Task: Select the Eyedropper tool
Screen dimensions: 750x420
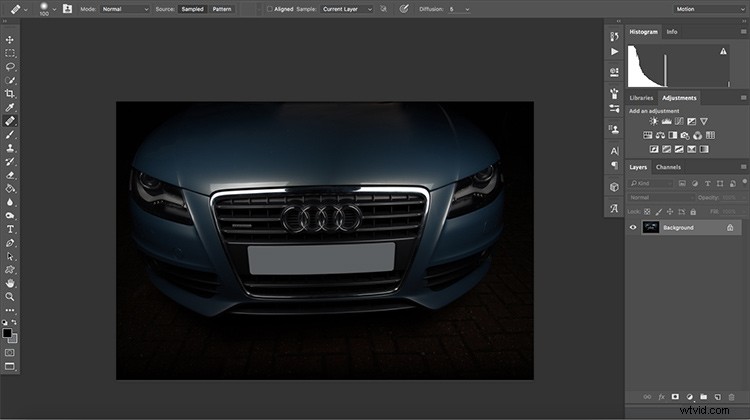Action: pos(10,107)
